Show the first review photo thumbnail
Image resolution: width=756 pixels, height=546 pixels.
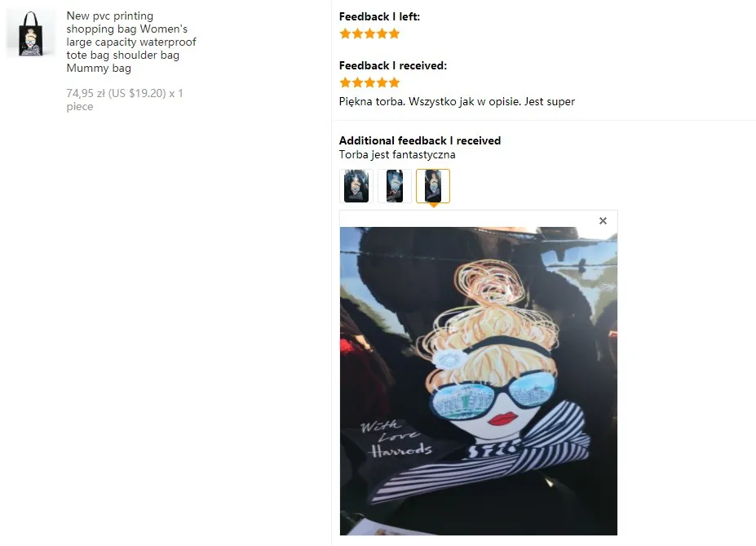pos(356,186)
